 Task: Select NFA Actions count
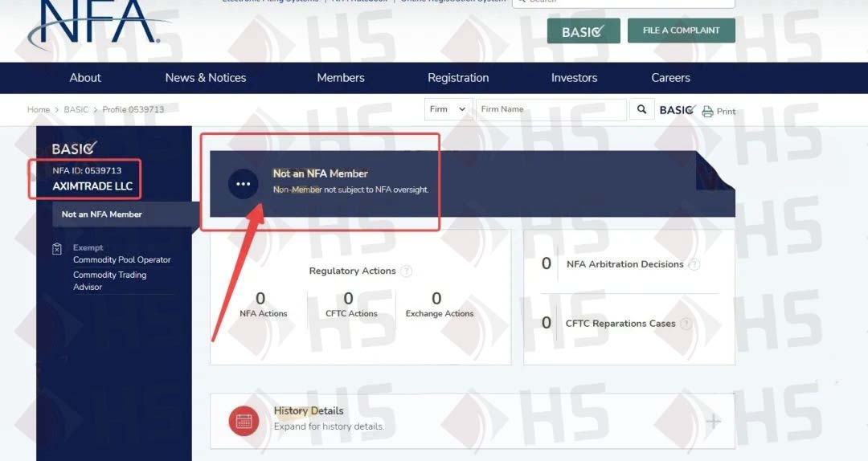[260, 299]
